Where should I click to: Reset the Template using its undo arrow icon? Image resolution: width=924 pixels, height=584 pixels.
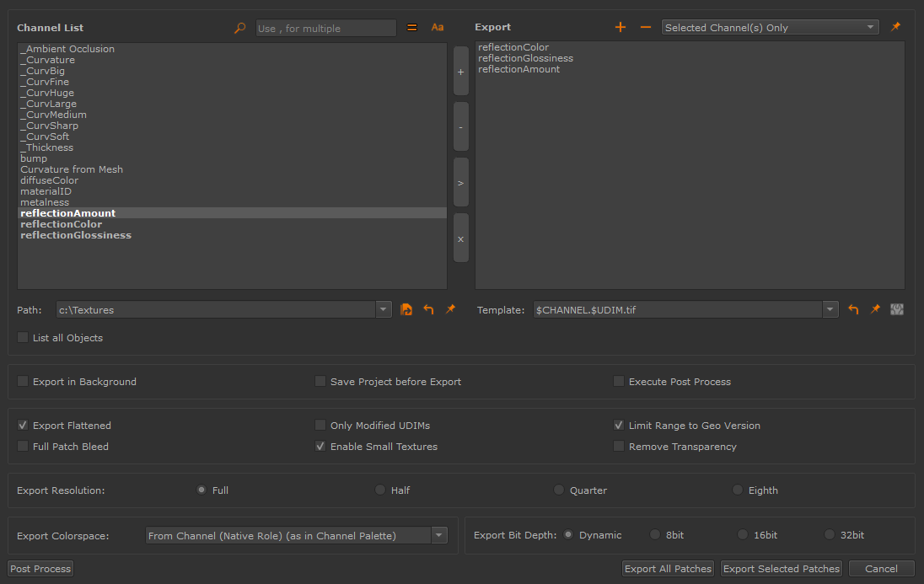pyautogui.click(x=853, y=310)
